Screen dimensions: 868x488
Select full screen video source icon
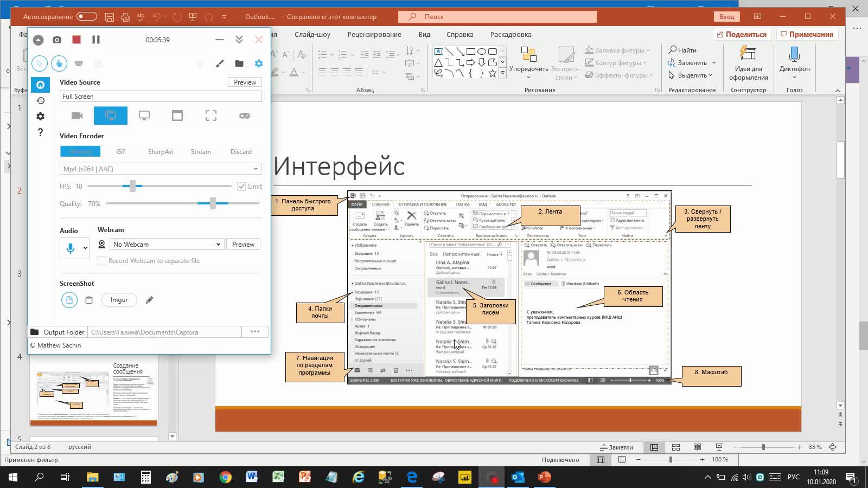click(111, 115)
